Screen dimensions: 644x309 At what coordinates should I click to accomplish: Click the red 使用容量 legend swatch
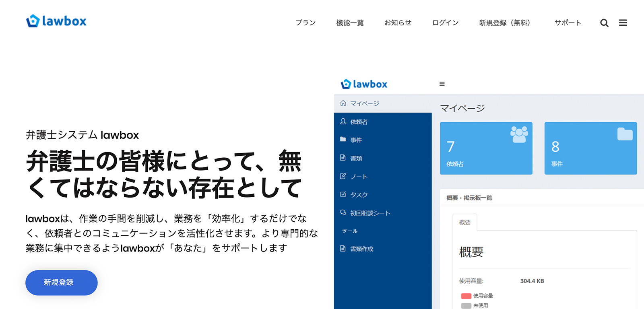coord(466,296)
